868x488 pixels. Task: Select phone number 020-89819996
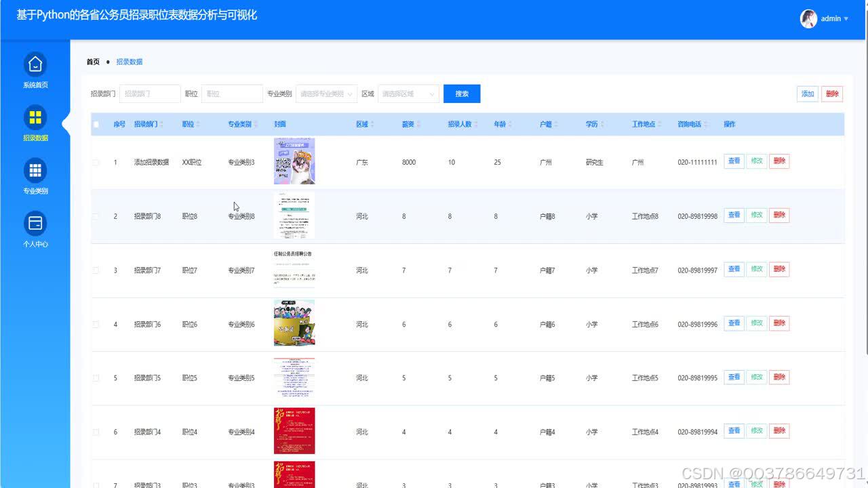click(697, 325)
